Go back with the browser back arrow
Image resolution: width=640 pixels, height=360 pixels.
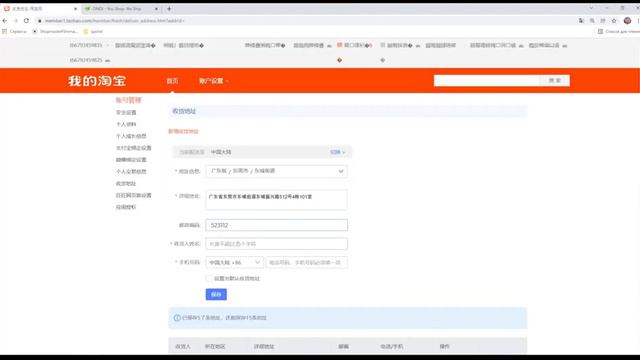(5, 20)
